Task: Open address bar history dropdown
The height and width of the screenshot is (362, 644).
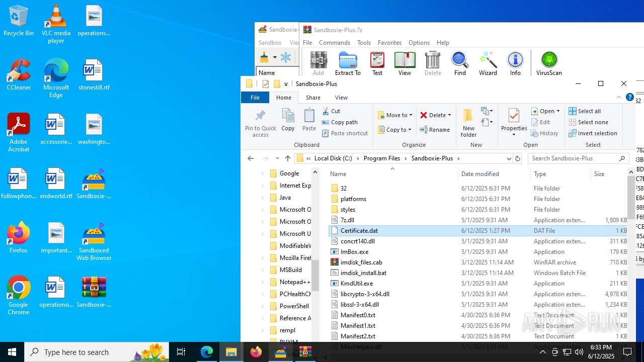Action: pos(509,158)
